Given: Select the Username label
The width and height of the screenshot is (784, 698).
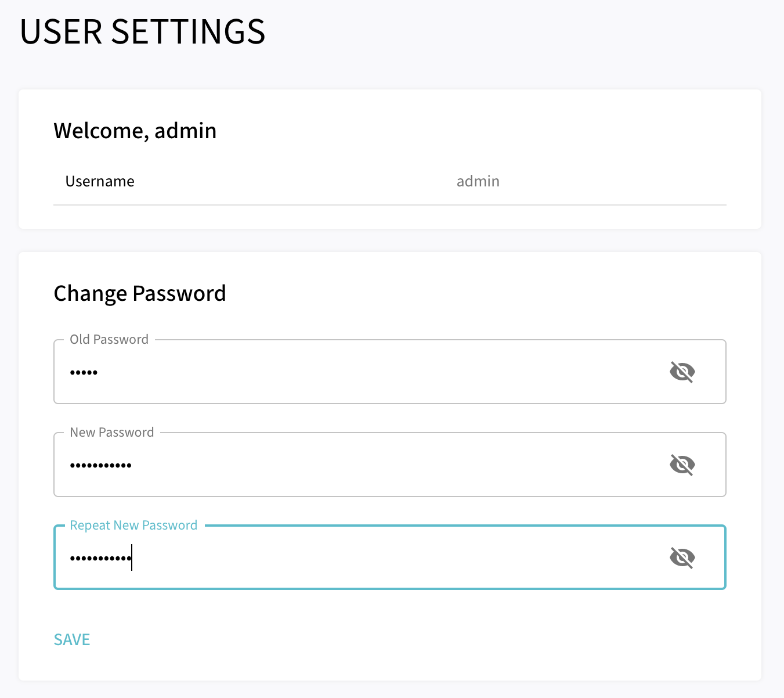Looking at the screenshot, I should tap(100, 182).
